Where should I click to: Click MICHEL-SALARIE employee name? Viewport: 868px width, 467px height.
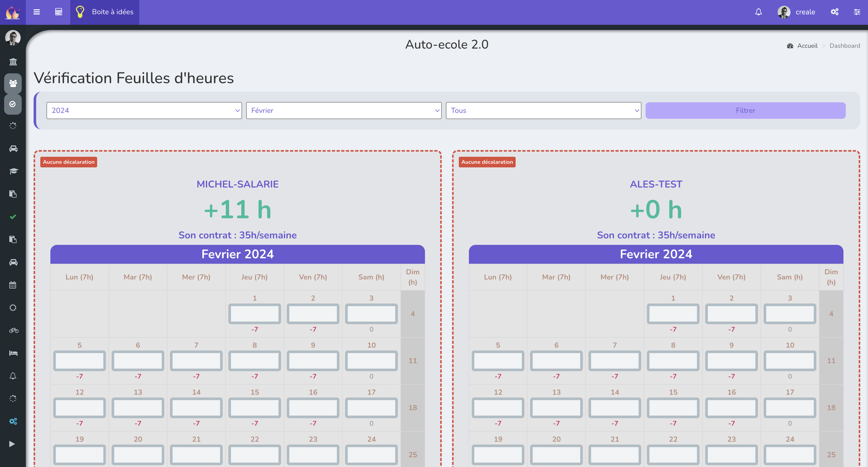[x=238, y=184]
